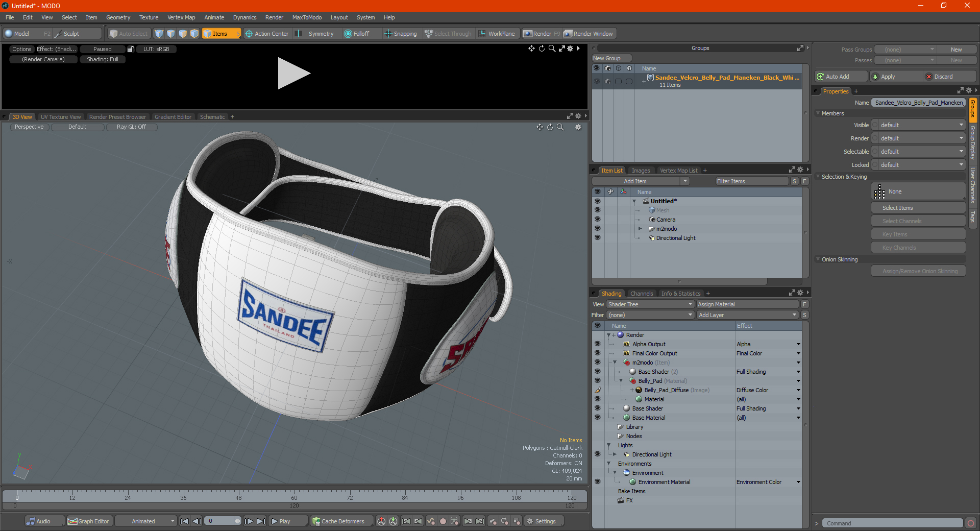The height and width of the screenshot is (531, 980).
Task: Click 3D viewport pan arrows icon
Action: click(x=540, y=127)
